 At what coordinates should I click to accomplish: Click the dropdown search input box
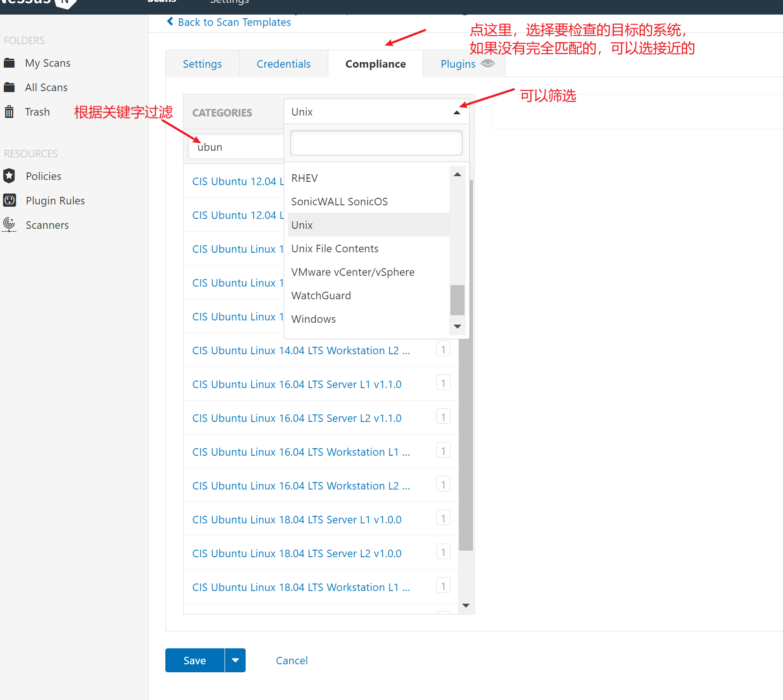pos(376,143)
